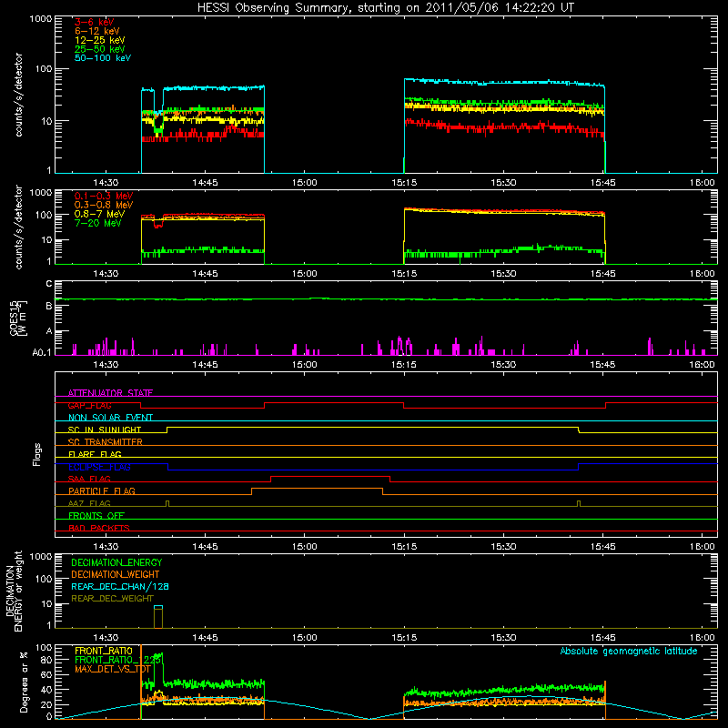
Task: Select the GAP_FLAG label
Action: point(89,405)
